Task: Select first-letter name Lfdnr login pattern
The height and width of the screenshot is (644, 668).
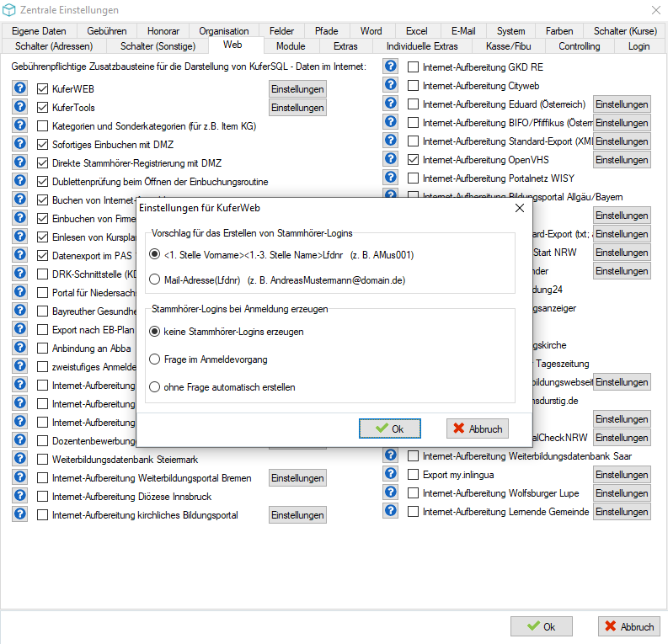Action: click(x=155, y=254)
